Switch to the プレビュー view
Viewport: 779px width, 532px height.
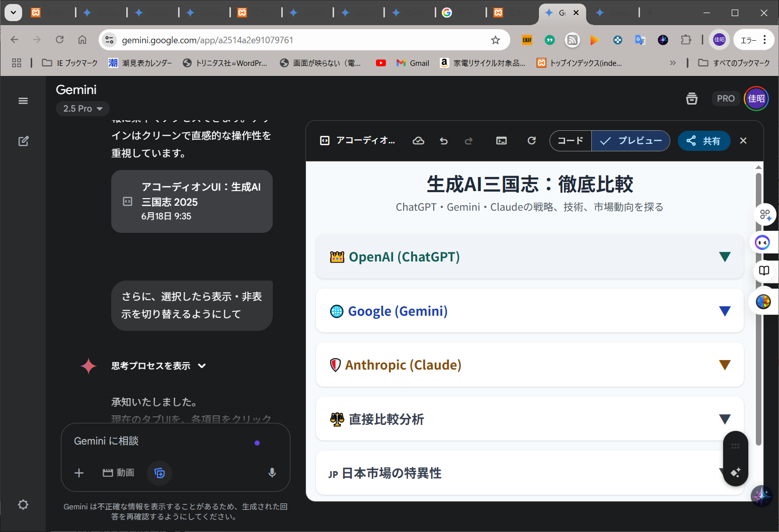[631, 141]
